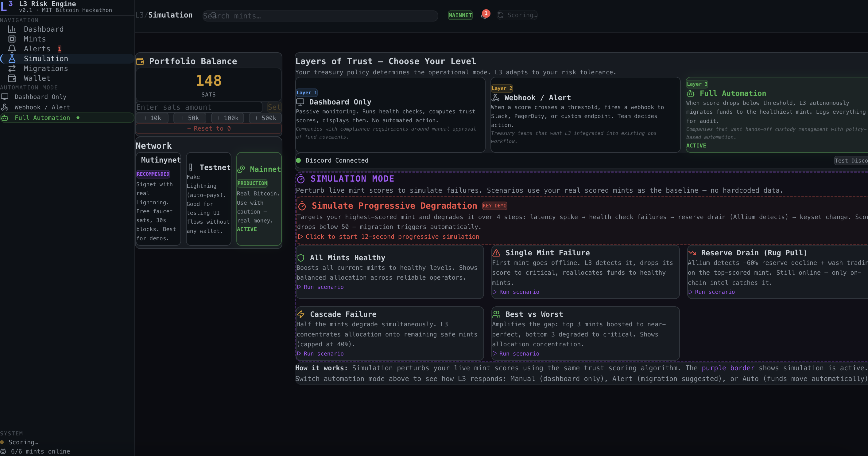Click the Scoring refresh indicator in header
Viewport: 868px width, 456px height.
517,15
